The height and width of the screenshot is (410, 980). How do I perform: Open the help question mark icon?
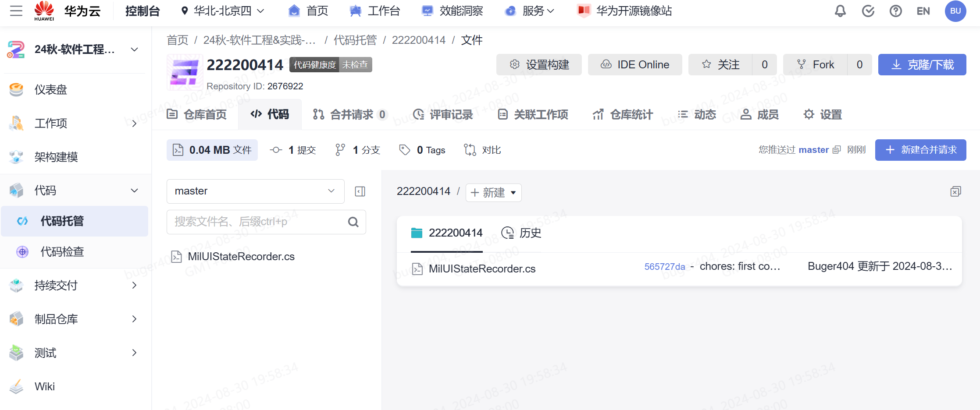[x=896, y=11]
